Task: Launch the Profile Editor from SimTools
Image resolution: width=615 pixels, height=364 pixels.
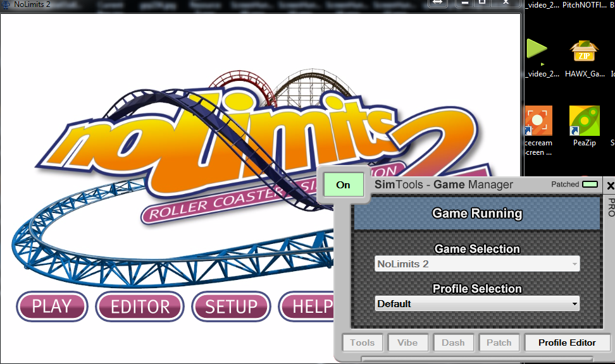Action: 567,343
